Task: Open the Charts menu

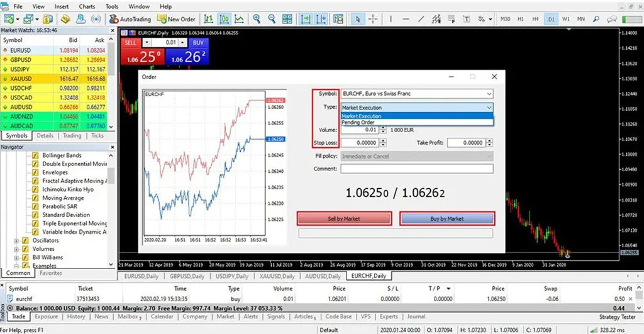Action: click(x=87, y=6)
